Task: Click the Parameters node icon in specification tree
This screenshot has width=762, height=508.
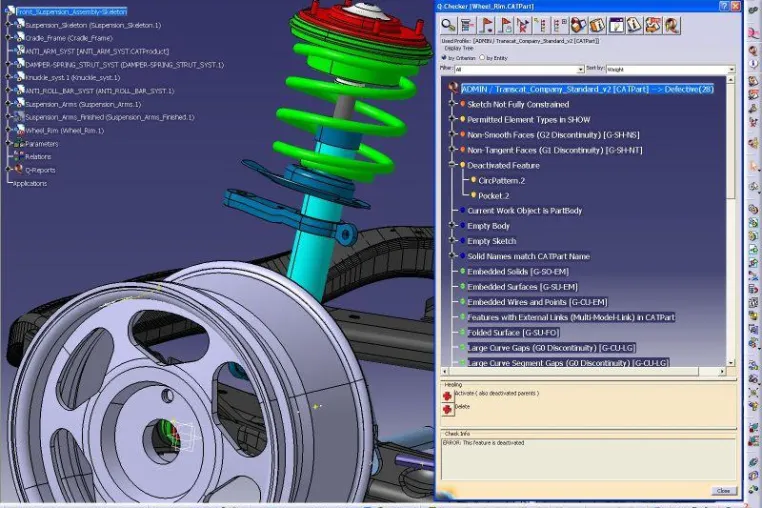Action: [x=19, y=143]
